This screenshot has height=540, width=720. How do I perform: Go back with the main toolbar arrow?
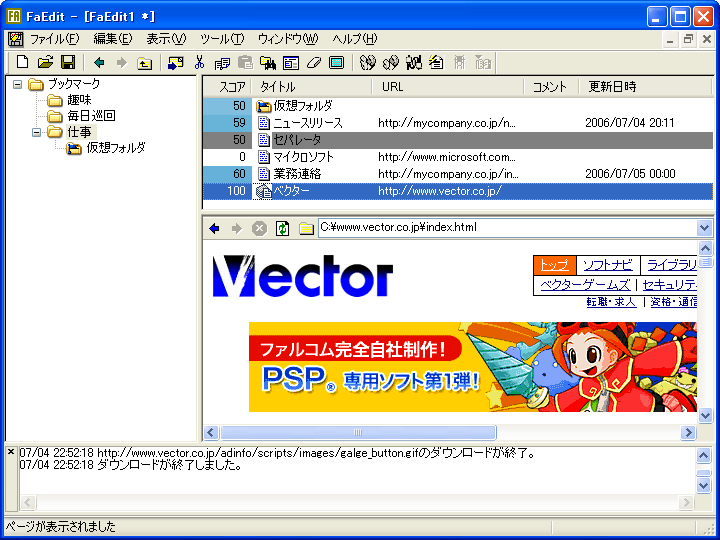pyautogui.click(x=99, y=62)
